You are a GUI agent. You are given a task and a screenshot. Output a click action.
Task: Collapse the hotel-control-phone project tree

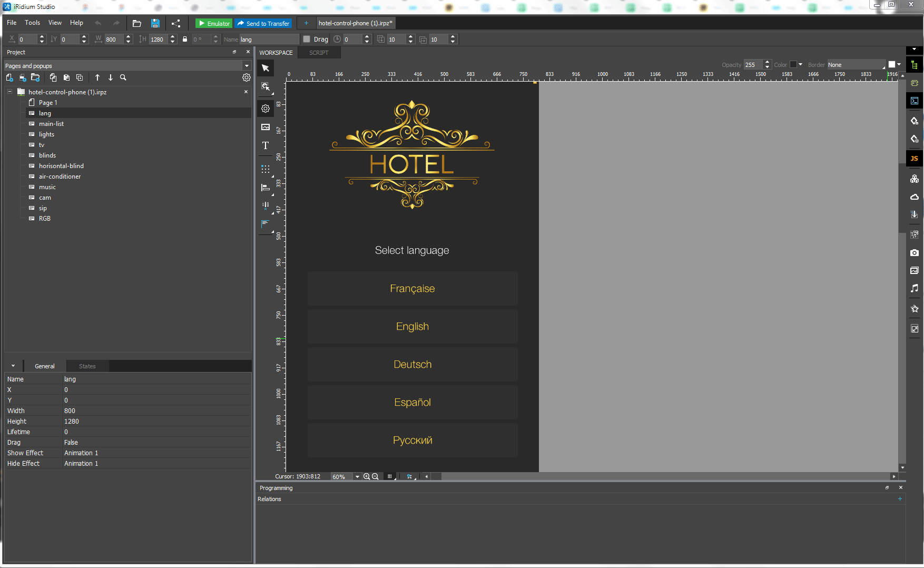click(9, 92)
